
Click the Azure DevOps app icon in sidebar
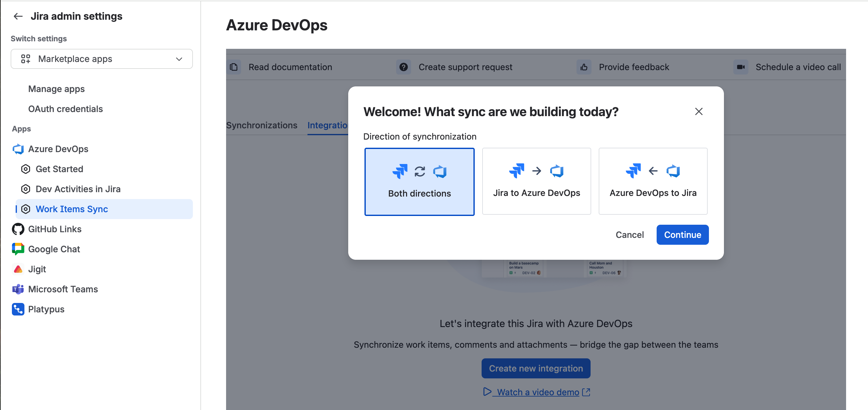click(x=18, y=149)
